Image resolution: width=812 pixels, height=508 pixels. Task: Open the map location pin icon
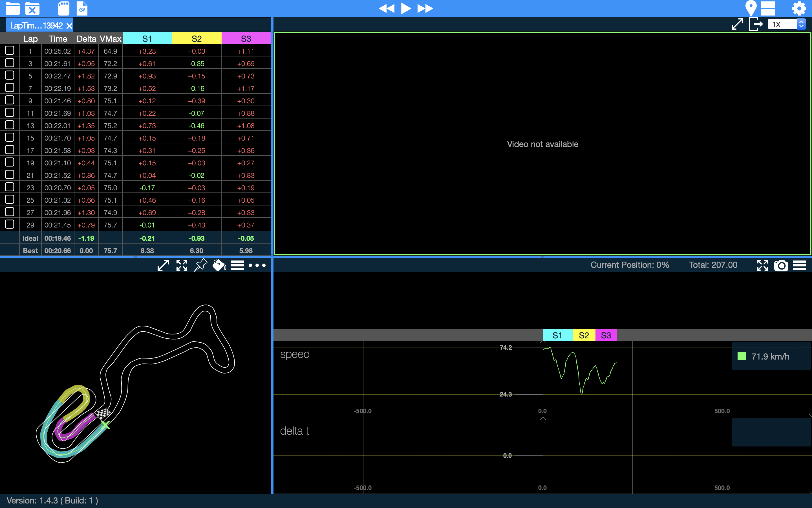pos(751,8)
